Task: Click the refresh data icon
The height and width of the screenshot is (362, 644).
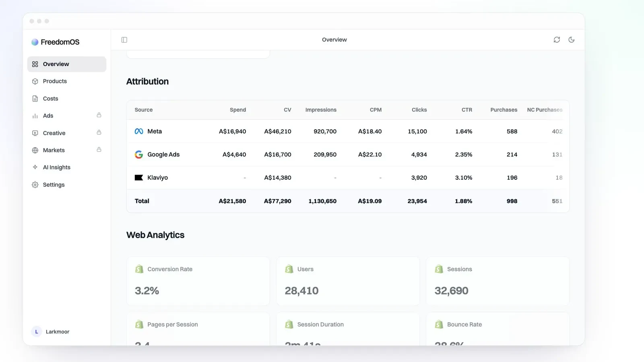Action: coord(557,40)
